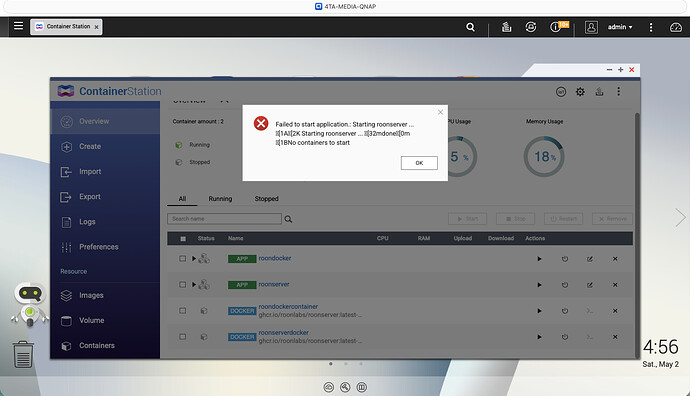The width and height of the screenshot is (690, 396).
Task: Click the Start button above the table
Action: point(467,219)
